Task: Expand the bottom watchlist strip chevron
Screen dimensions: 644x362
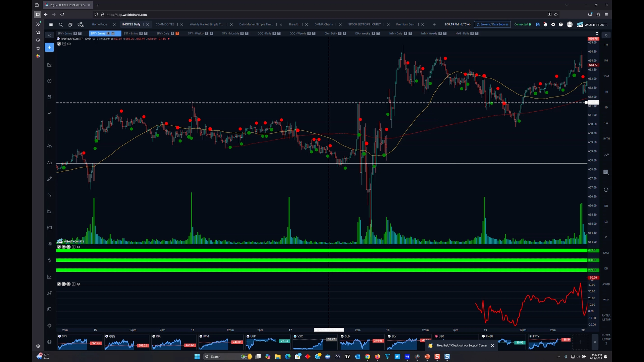Action: point(595,342)
